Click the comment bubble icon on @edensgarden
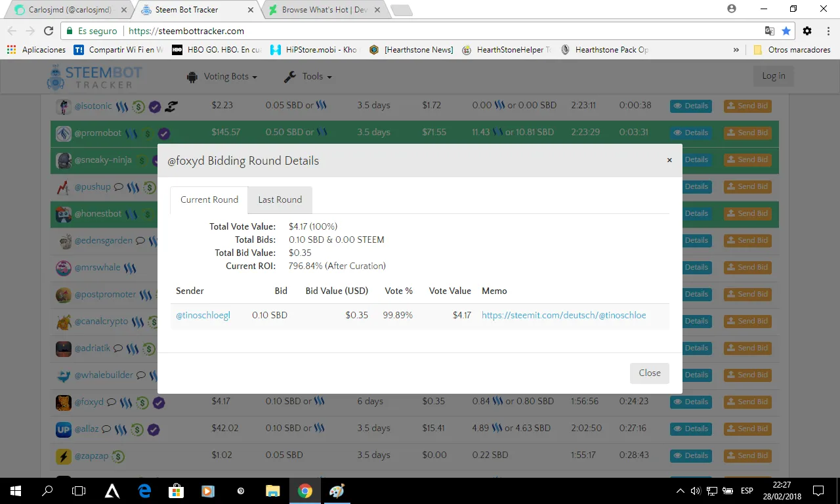 pos(140,241)
